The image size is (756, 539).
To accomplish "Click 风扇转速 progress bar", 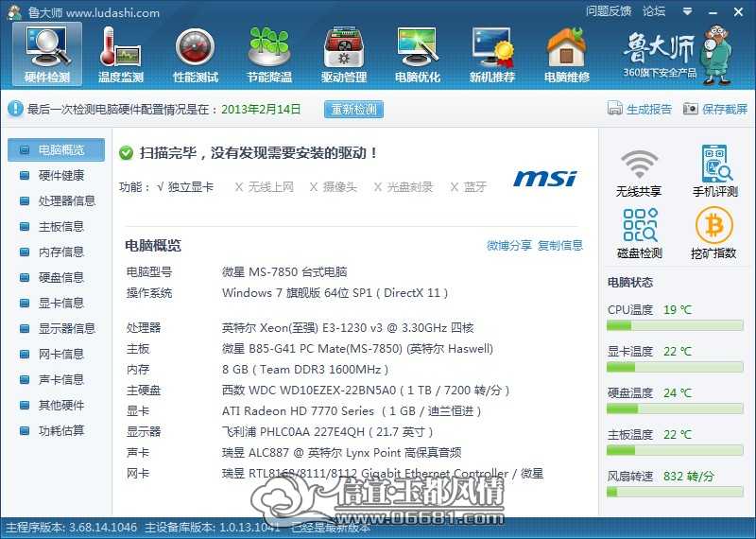I will (675, 493).
